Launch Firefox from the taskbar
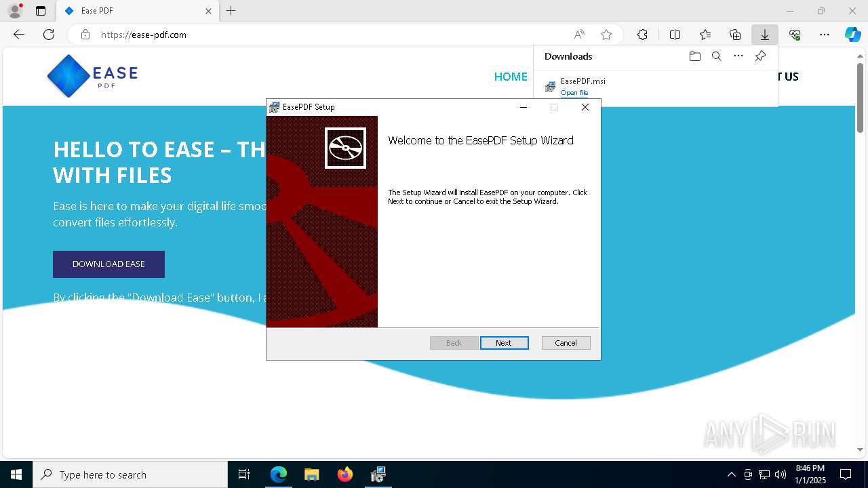Image resolution: width=868 pixels, height=488 pixels. [344, 474]
